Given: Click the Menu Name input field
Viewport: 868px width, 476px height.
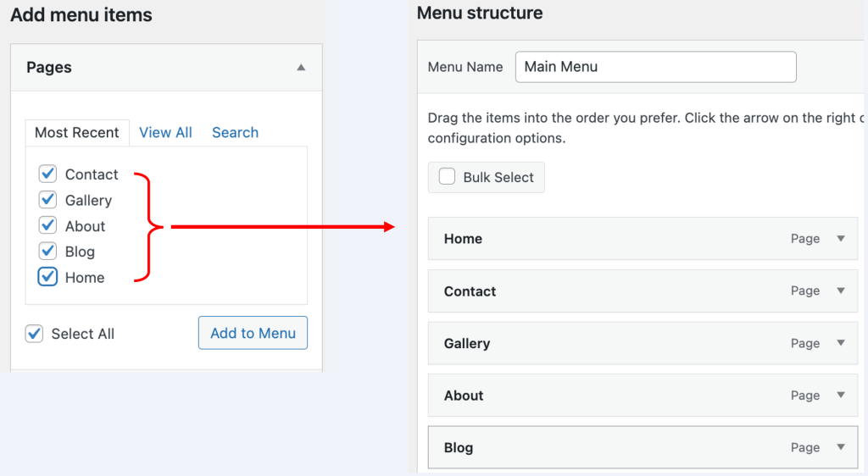Looking at the screenshot, I should 655,67.
